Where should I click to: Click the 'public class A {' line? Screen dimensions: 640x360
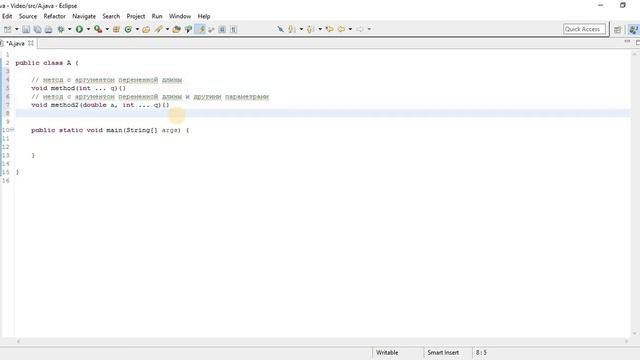point(47,63)
